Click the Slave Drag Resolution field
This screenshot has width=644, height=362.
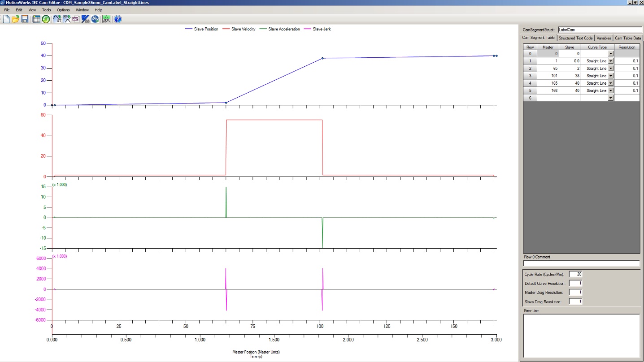coord(575,302)
